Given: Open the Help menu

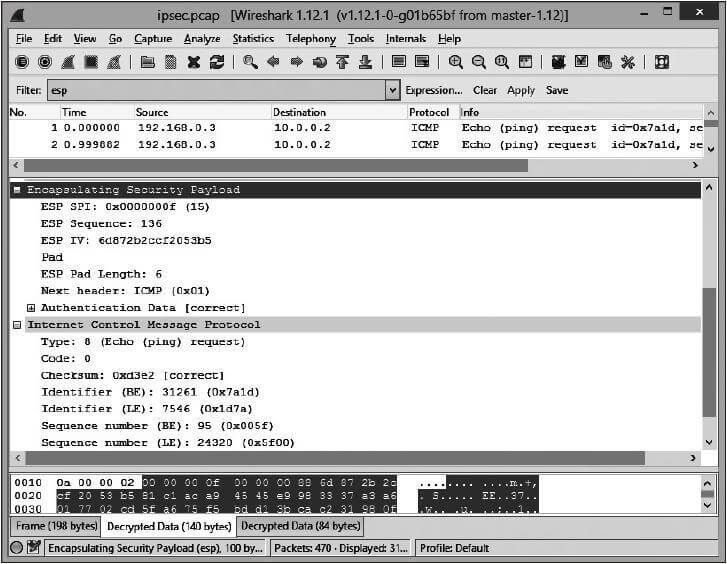Looking at the screenshot, I should pos(449,38).
